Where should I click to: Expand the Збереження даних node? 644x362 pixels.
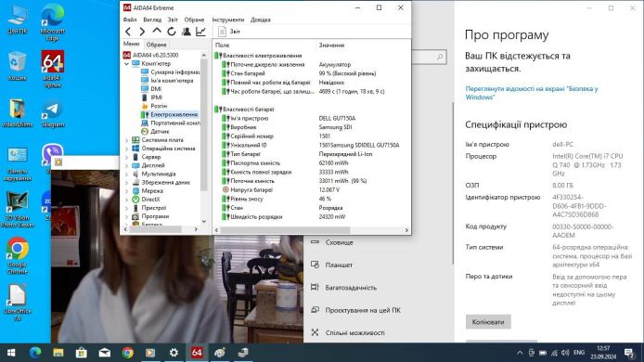[126, 183]
